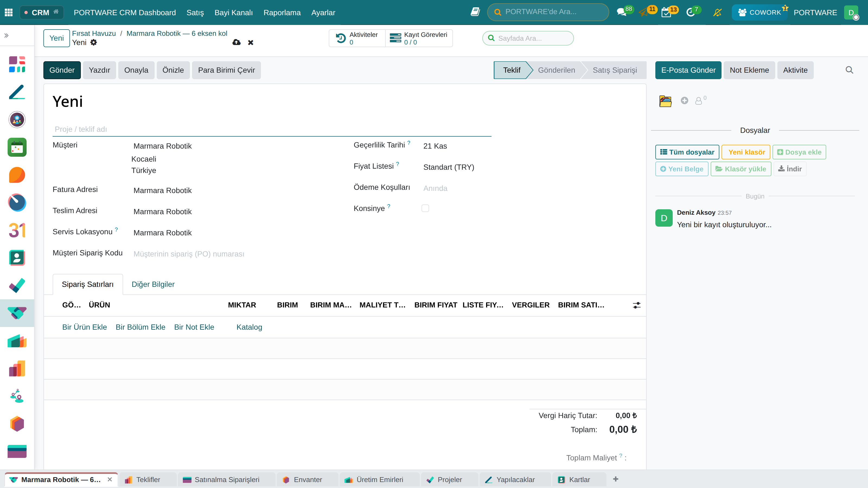Open the Raporlama menu
This screenshot has height=488, width=868.
[x=282, y=12]
